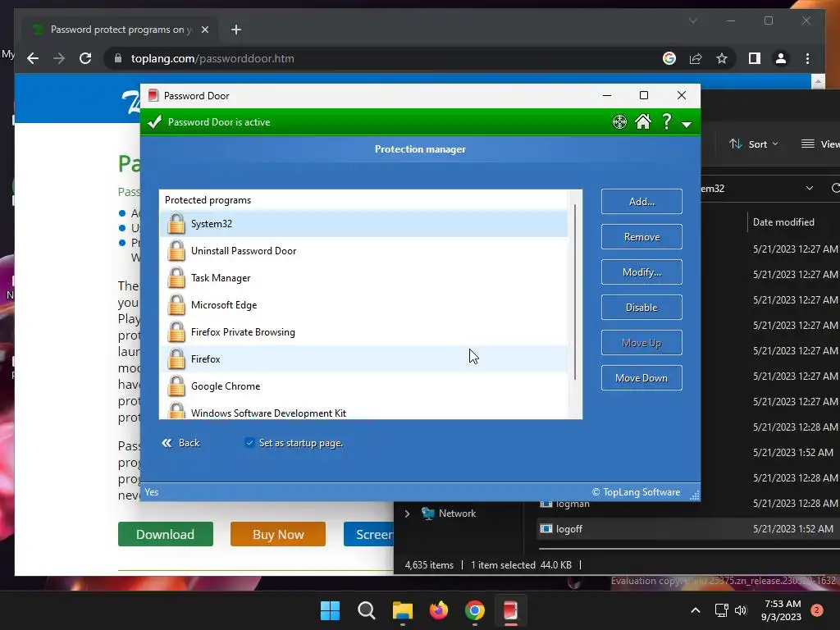Expand the Network tree node
The image size is (840, 630).
click(x=407, y=514)
